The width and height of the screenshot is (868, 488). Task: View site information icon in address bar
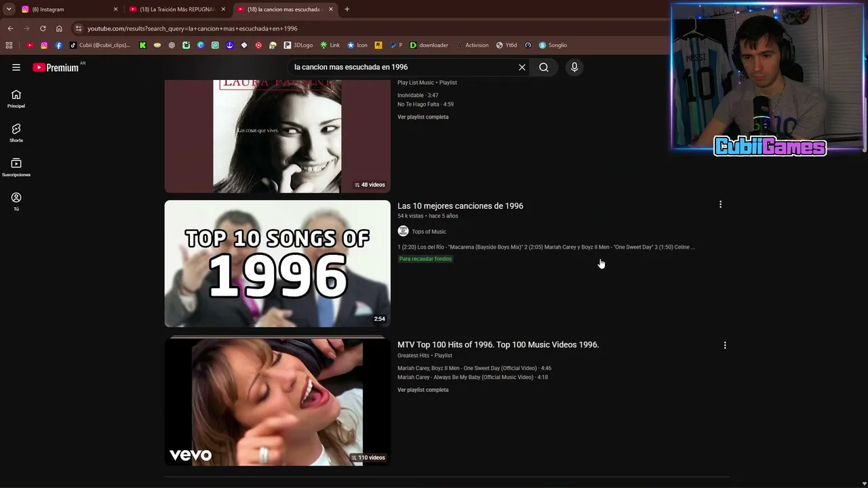[x=79, y=28]
